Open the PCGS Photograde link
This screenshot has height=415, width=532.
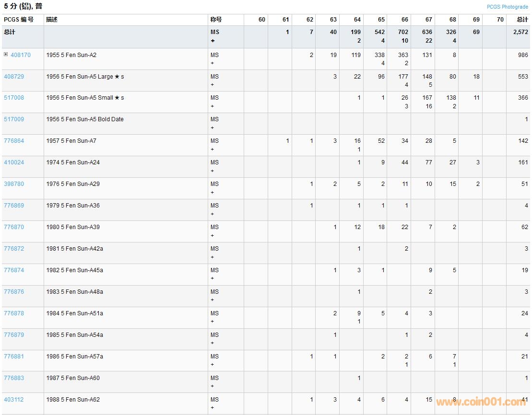(507, 7)
